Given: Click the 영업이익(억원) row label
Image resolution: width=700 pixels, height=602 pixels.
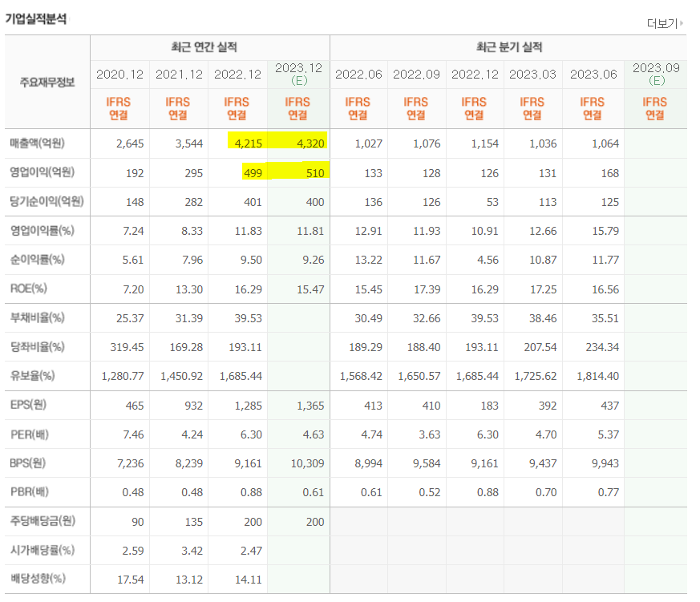Looking at the screenshot, I should 42,172.
